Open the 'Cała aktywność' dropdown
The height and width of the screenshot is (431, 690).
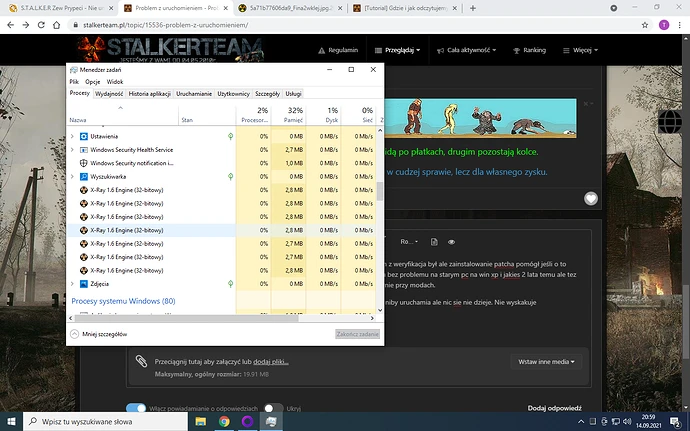point(466,50)
